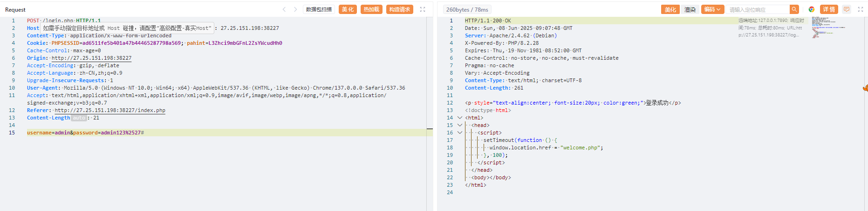This screenshot has height=211, width=868.
Task: Click the response locate search input field
Action: coord(758,9)
